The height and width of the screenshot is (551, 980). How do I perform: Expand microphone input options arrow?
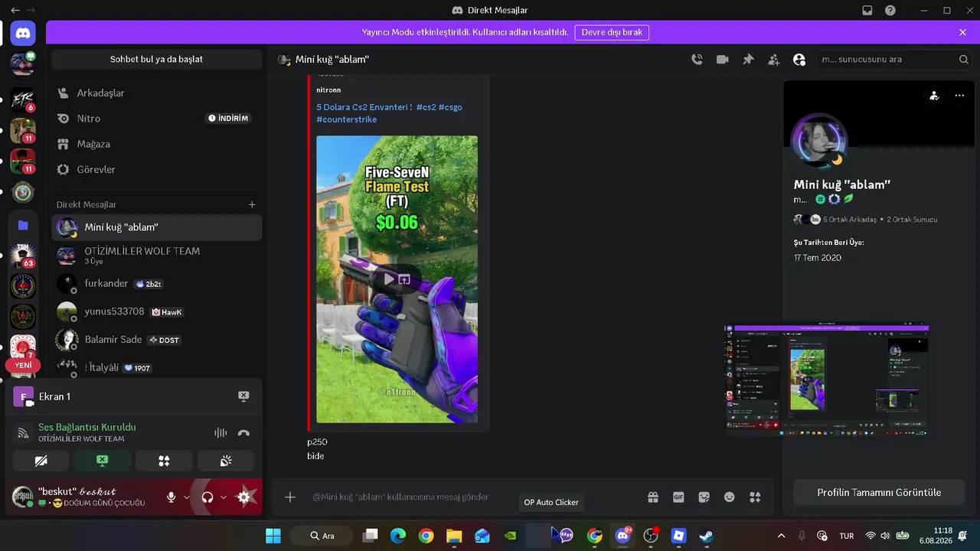[186, 497]
